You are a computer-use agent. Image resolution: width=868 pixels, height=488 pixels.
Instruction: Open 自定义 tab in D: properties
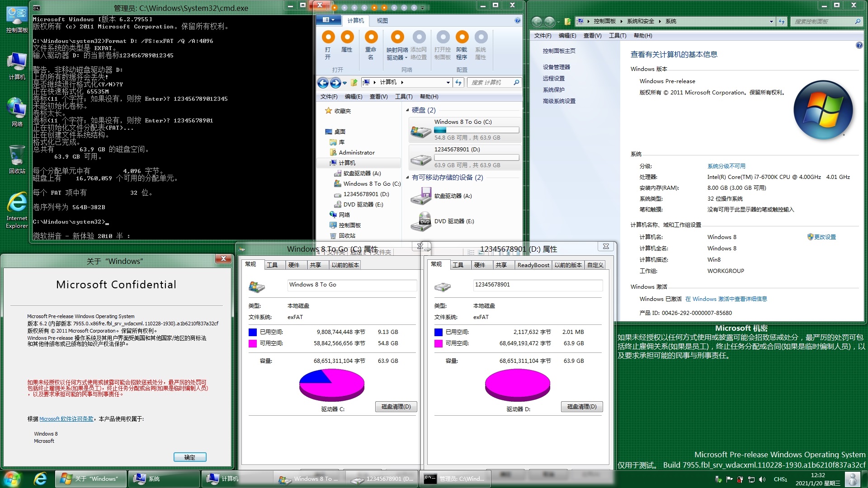tap(595, 265)
